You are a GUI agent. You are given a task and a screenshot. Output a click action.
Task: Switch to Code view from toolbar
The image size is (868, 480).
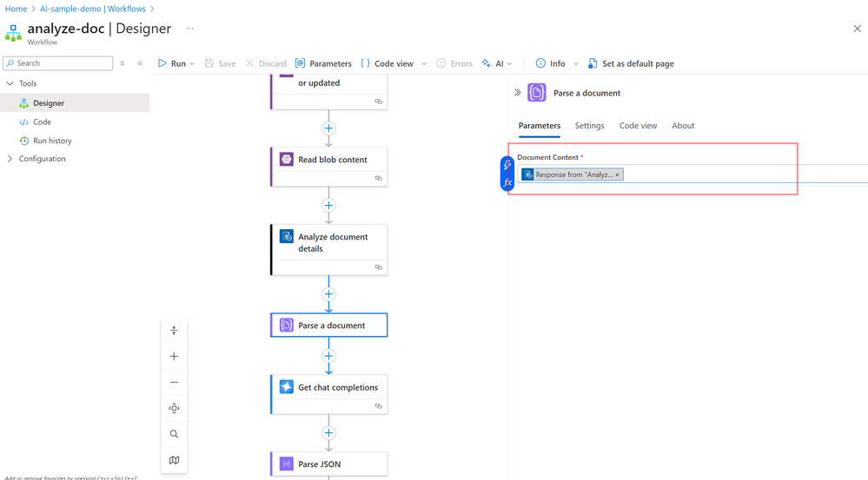(387, 63)
